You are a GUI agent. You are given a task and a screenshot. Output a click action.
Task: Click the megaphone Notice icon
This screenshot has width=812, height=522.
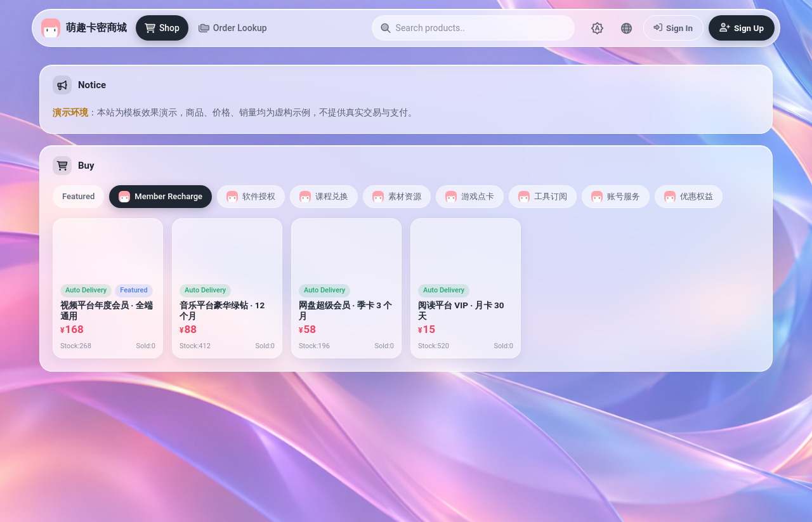62,85
